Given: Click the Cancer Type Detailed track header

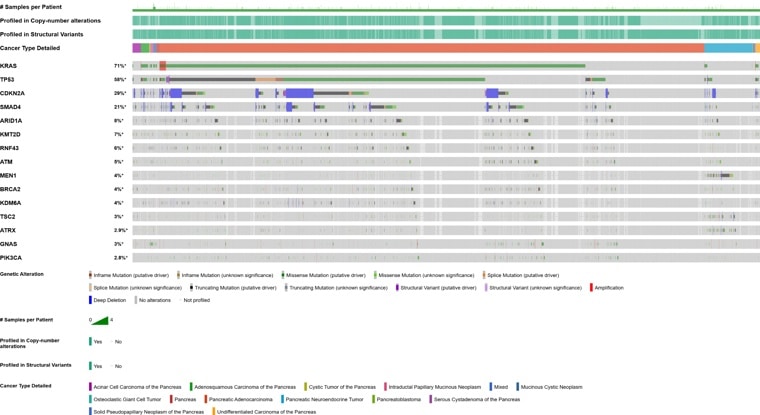Looking at the screenshot, I should click(30, 48).
